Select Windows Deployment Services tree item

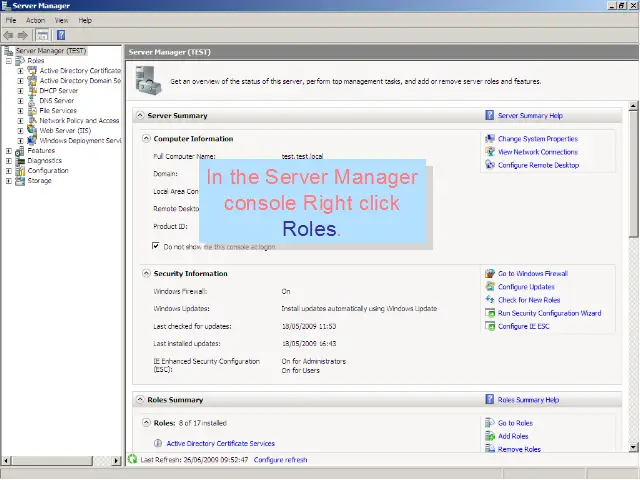coord(80,140)
